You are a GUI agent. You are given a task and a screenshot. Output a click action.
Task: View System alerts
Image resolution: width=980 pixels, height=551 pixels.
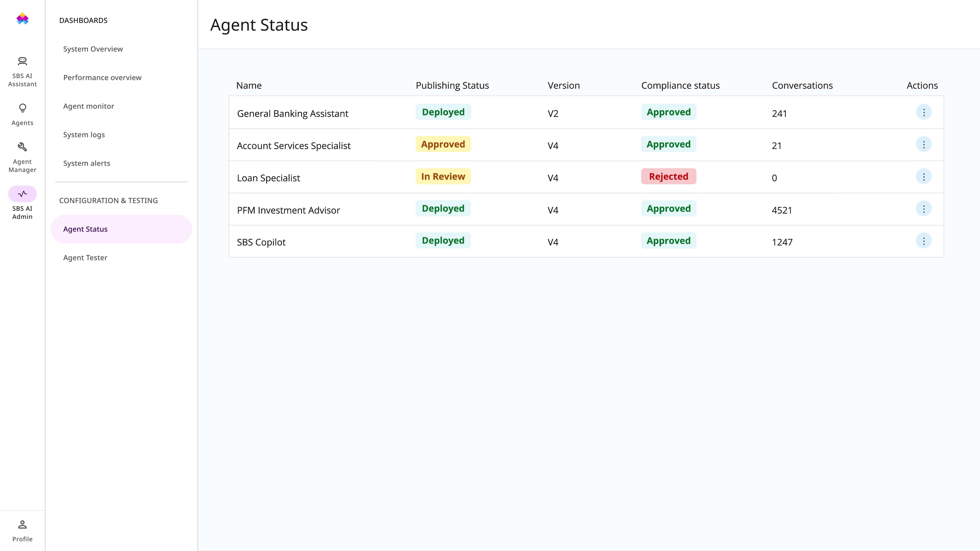(x=87, y=163)
